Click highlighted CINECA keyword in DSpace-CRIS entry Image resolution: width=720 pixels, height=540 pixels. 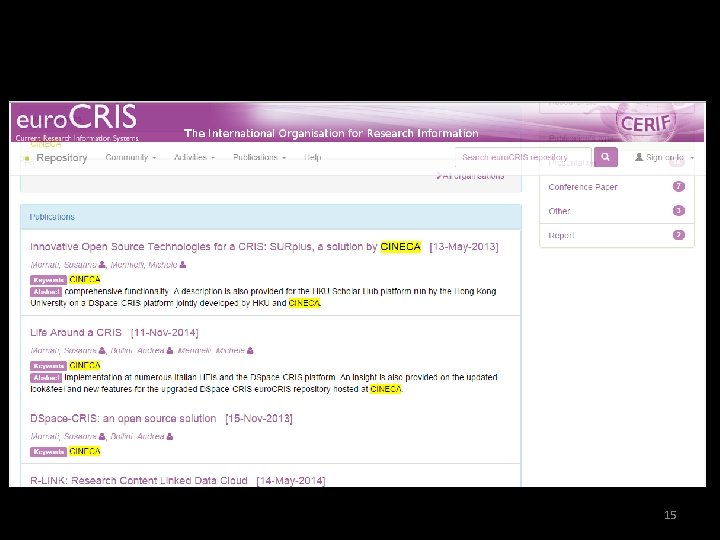(x=84, y=451)
